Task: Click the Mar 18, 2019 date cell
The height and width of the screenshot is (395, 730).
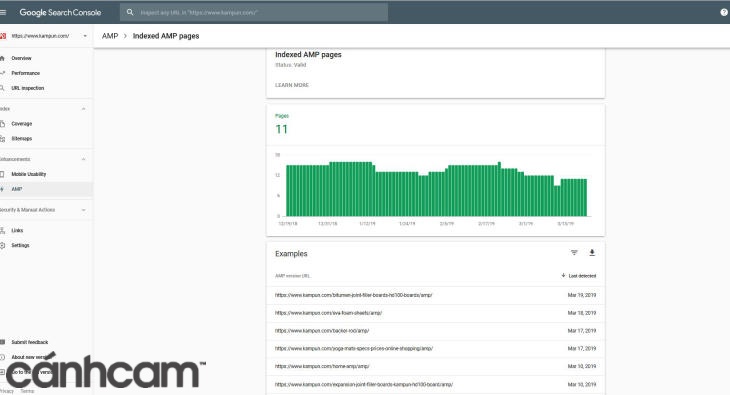Action: (x=581, y=313)
